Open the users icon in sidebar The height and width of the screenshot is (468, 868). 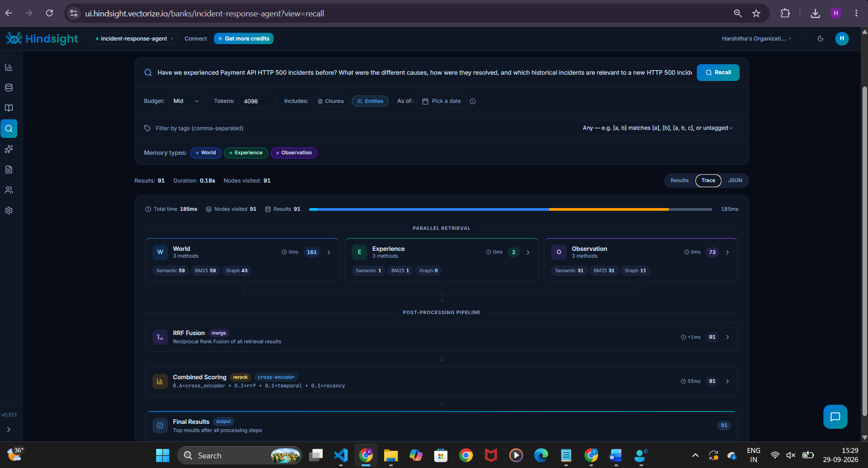pyautogui.click(x=9, y=190)
